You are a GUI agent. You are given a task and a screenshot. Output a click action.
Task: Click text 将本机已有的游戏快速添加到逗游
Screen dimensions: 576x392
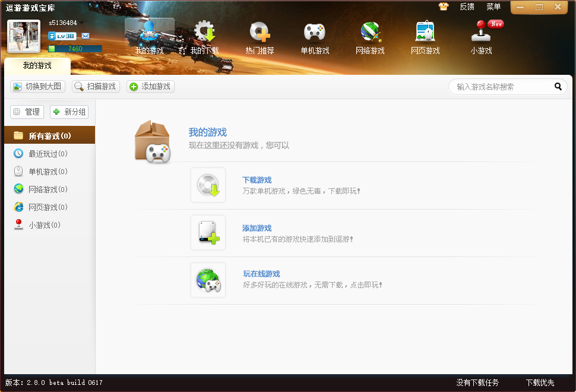coord(298,239)
